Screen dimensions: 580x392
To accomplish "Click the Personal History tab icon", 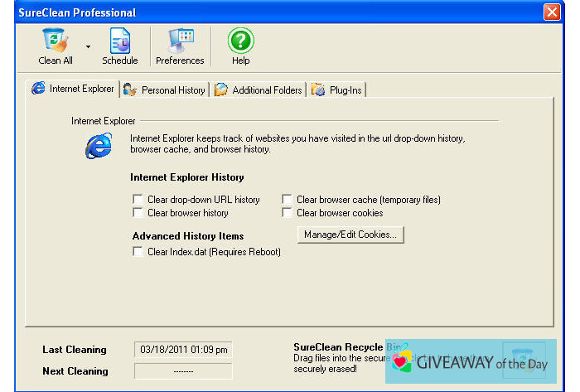I will point(130,90).
